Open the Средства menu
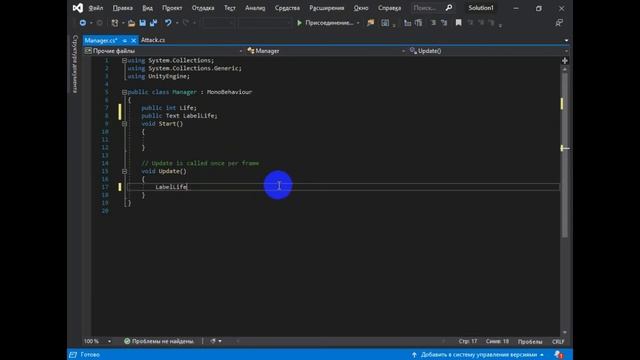This screenshot has height=360, width=640. pyautogui.click(x=287, y=8)
